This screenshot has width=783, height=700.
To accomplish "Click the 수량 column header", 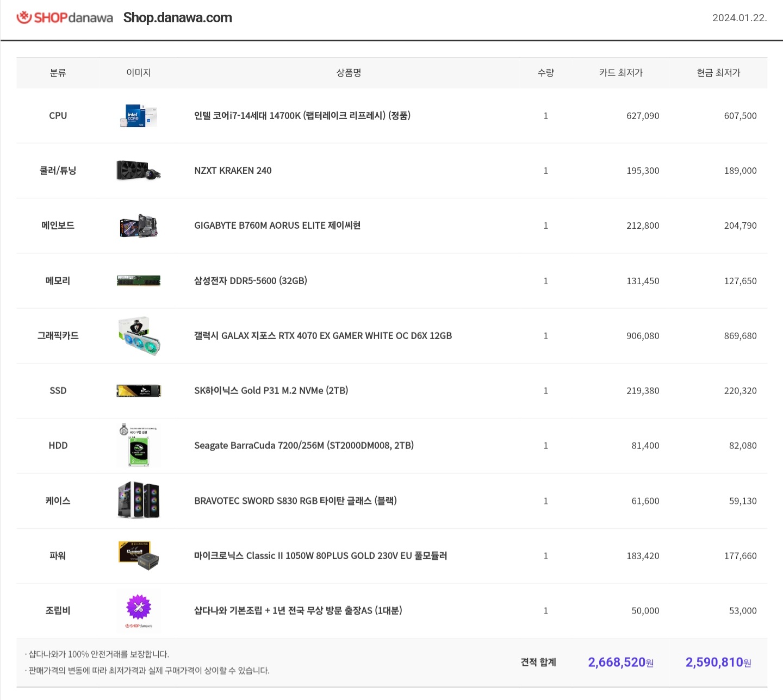I will tap(545, 73).
